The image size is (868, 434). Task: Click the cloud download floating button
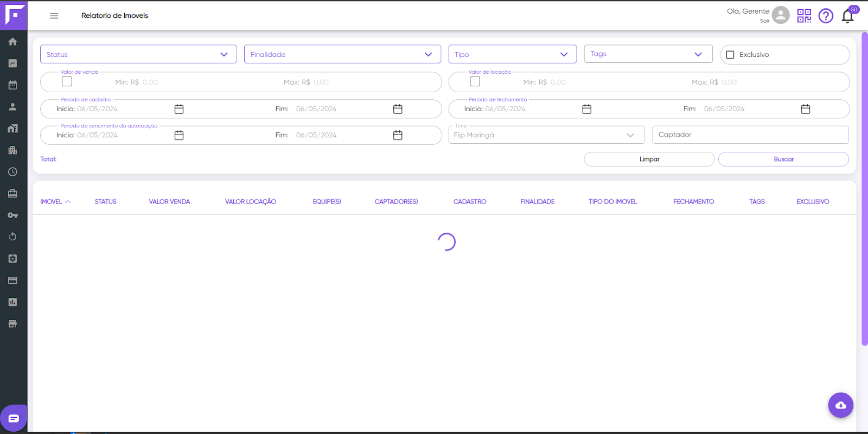(x=841, y=405)
